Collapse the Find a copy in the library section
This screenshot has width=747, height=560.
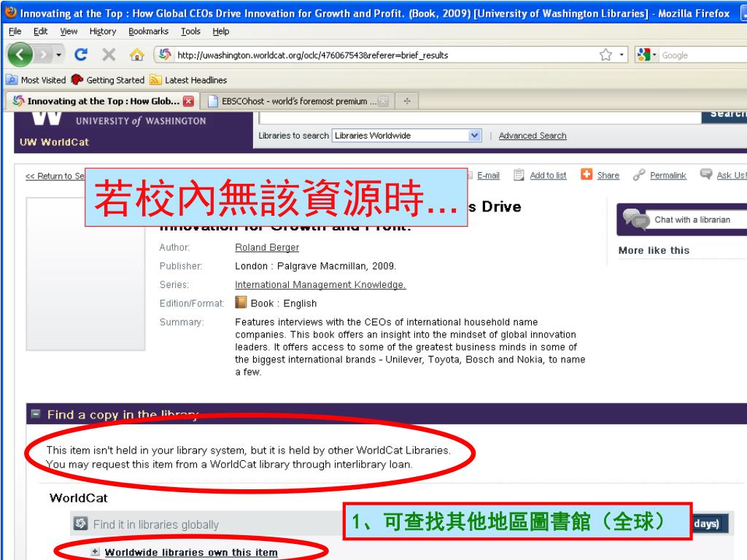pyautogui.click(x=35, y=414)
